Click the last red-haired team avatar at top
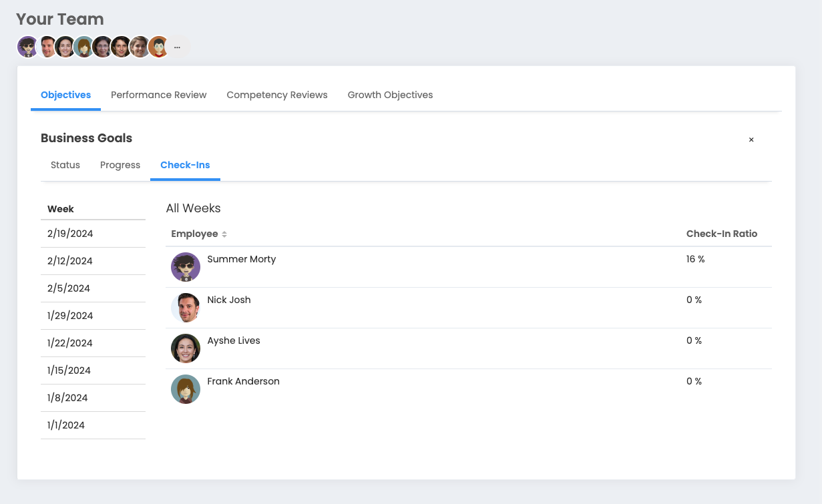Viewport: 822px width, 504px height. tap(158, 47)
